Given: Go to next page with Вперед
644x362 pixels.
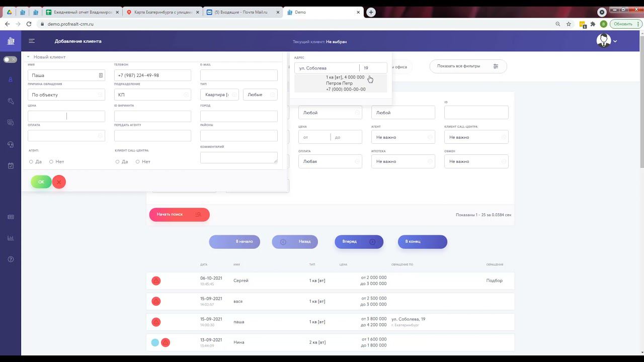Looking at the screenshot, I should [x=359, y=242].
